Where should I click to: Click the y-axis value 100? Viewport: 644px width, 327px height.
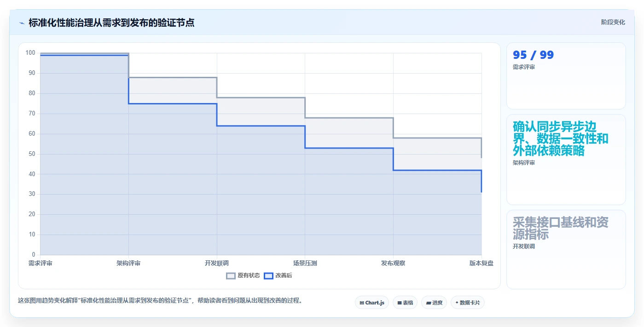[x=30, y=53]
